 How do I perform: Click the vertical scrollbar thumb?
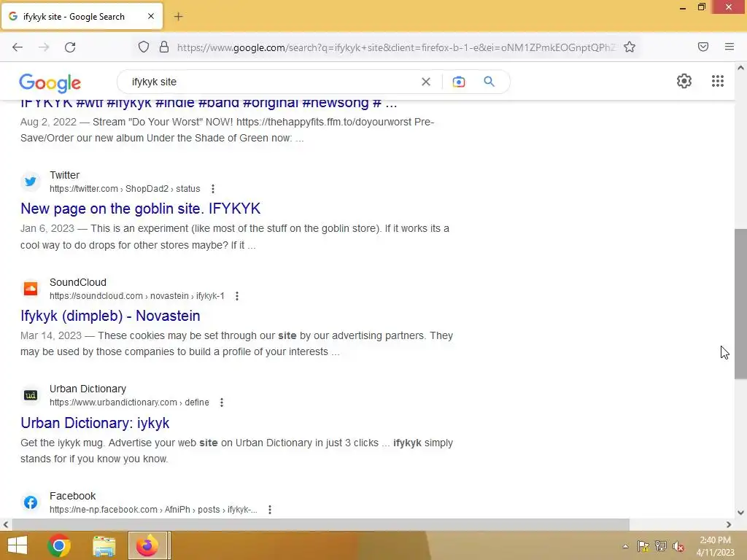coord(740,304)
